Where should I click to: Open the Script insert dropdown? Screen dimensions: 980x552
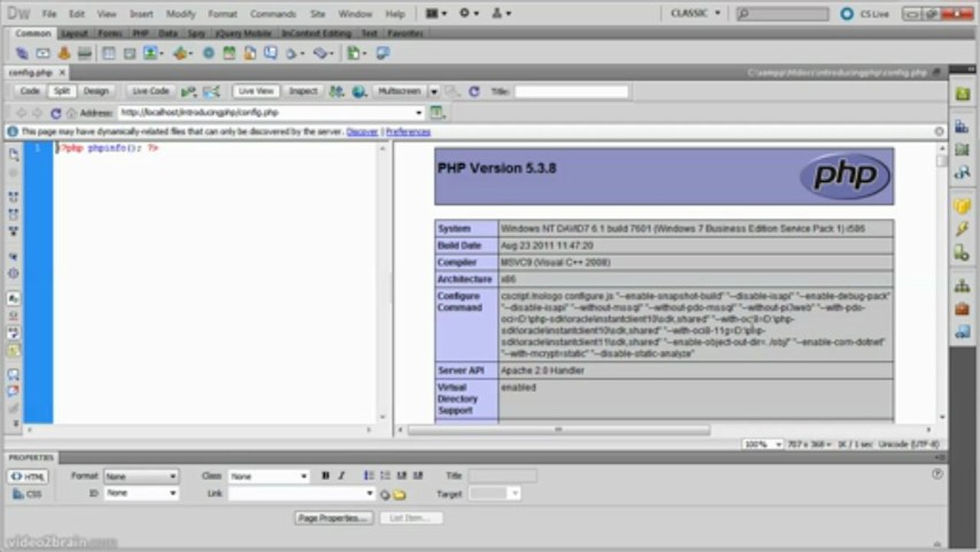pyautogui.click(x=323, y=53)
